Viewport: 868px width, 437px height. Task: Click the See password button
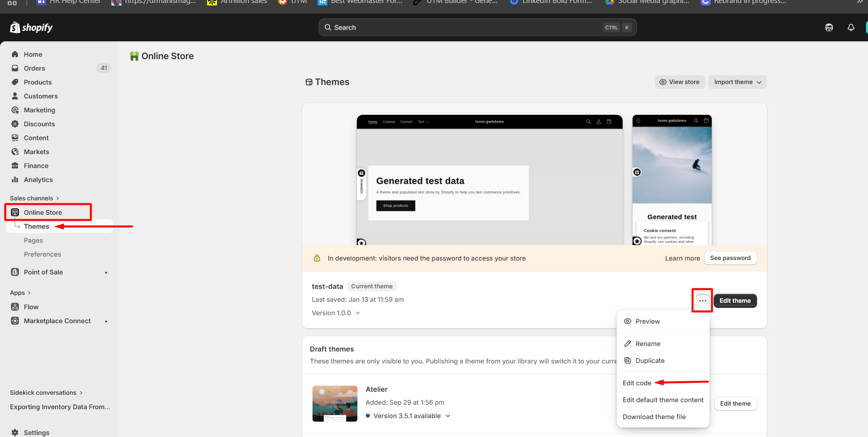tap(730, 258)
